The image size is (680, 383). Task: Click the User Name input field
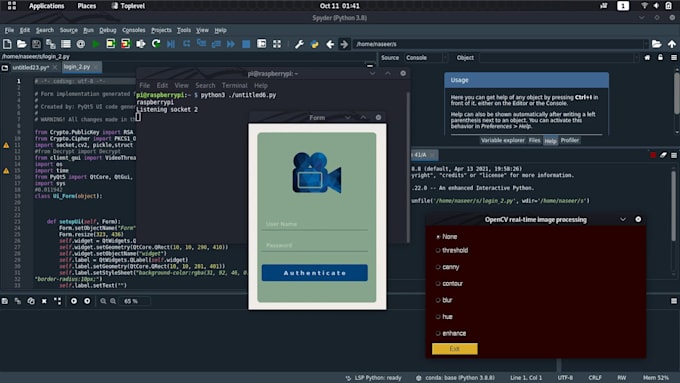coord(314,224)
